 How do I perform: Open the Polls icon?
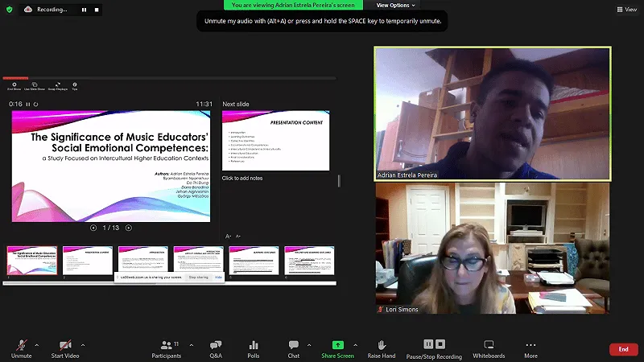(x=254, y=348)
